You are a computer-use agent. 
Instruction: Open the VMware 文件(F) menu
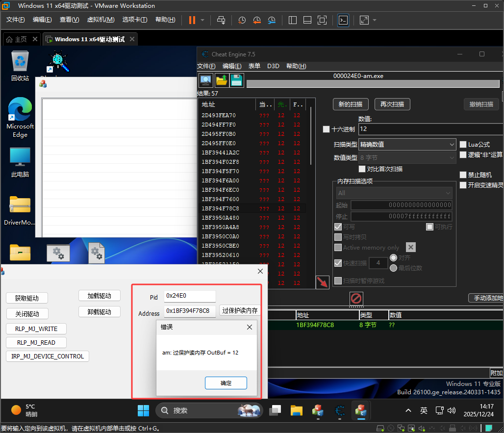[15, 20]
